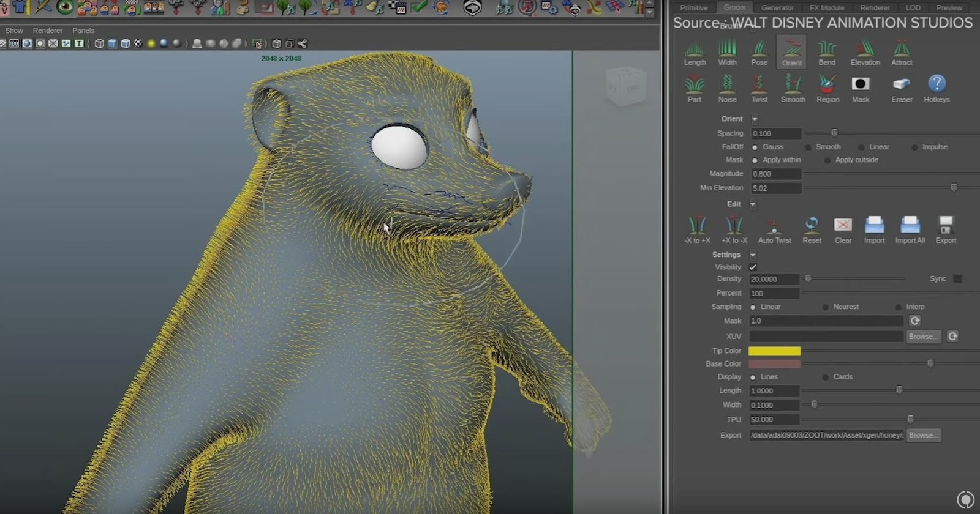Choose the Region brush

click(x=827, y=89)
